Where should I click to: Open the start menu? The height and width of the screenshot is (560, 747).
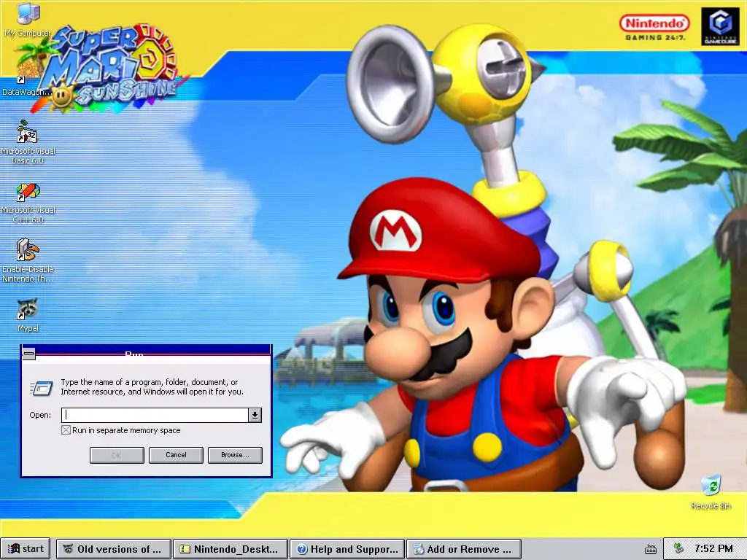tap(26, 549)
